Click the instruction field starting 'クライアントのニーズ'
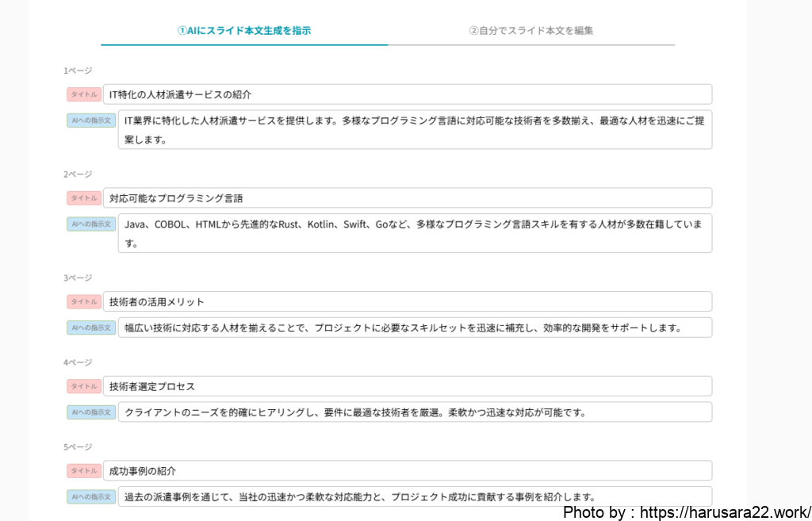 pyautogui.click(x=414, y=412)
